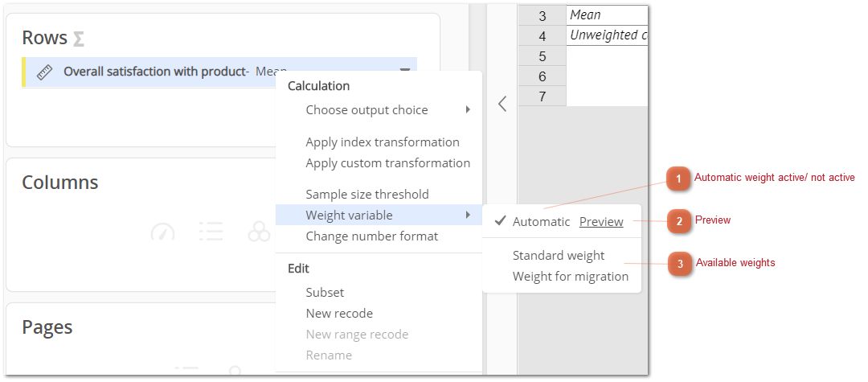Toggle the Automatic weight checkmark option
This screenshot has height=382, width=868.
[533, 221]
